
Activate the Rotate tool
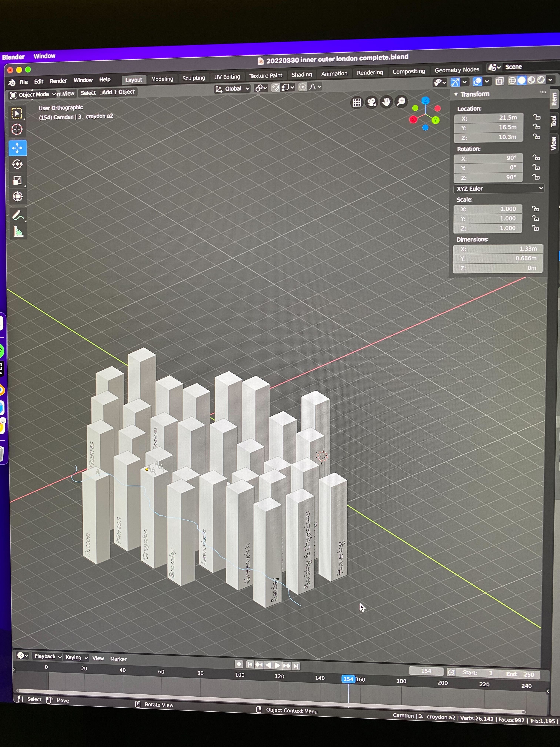(x=17, y=165)
